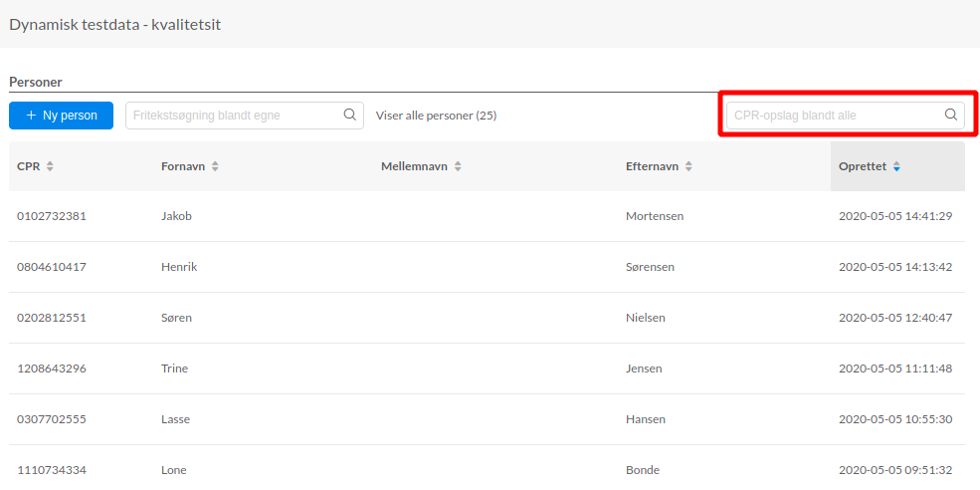The height and width of the screenshot is (490, 980).
Task: Click CPR number 1208643296
Action: [x=52, y=368]
